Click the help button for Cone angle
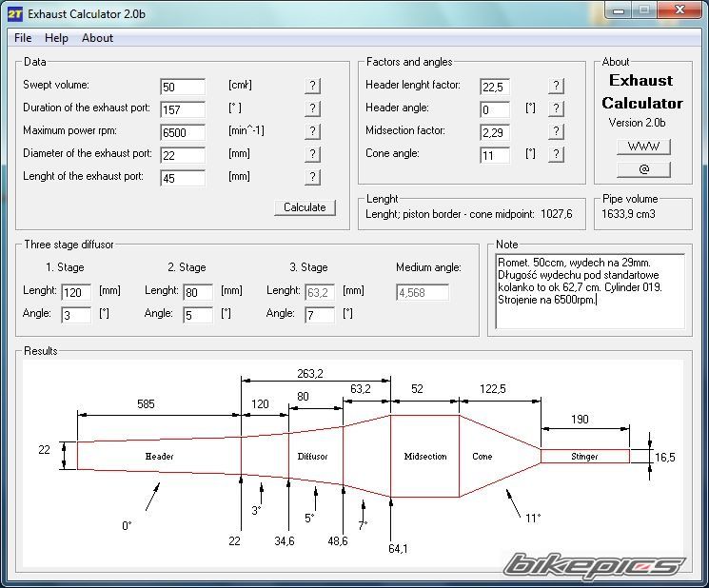The width and height of the screenshot is (709, 588). pyautogui.click(x=557, y=154)
